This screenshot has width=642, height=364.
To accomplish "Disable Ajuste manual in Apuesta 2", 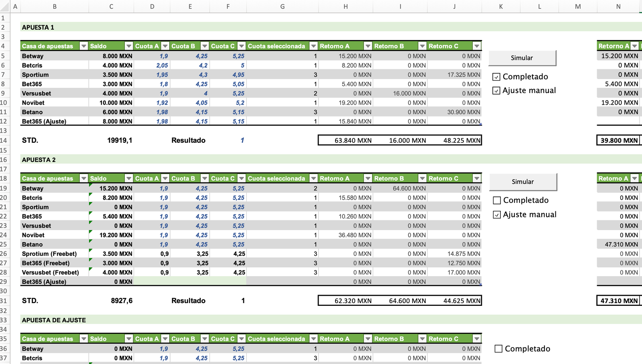I will tap(497, 215).
